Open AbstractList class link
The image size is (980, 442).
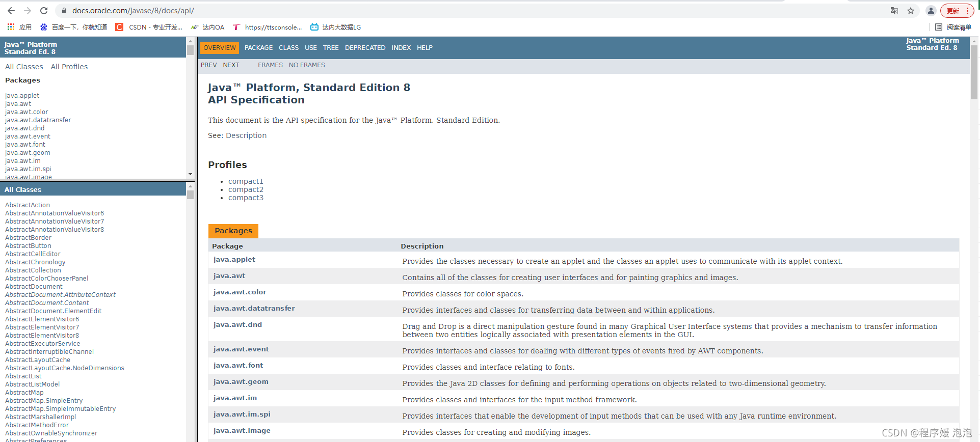[x=23, y=376]
